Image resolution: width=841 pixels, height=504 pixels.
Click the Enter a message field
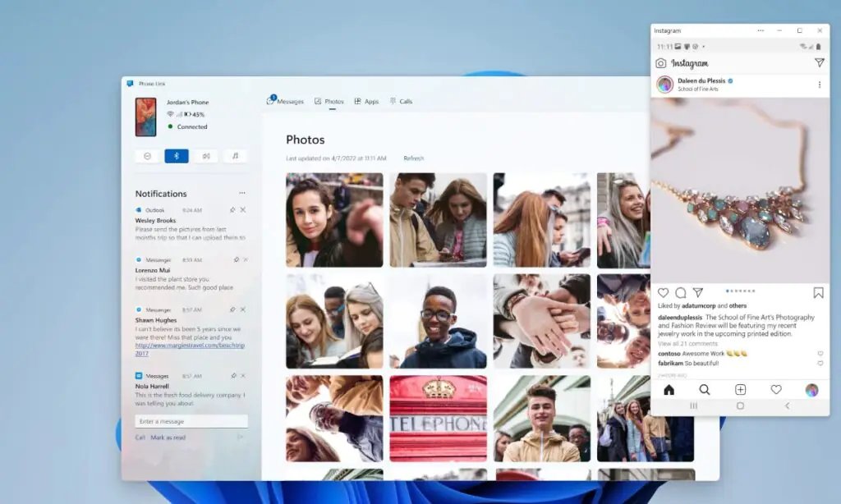[x=191, y=421]
